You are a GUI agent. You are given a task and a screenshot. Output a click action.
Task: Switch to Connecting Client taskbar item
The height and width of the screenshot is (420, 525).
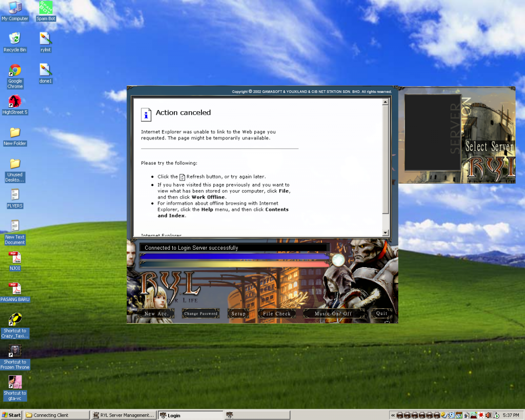[56, 415]
